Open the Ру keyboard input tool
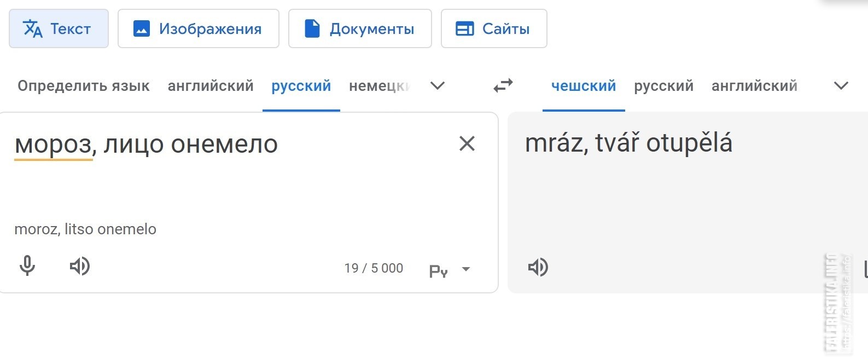Viewport: 868px width, 364px height. 439,270
